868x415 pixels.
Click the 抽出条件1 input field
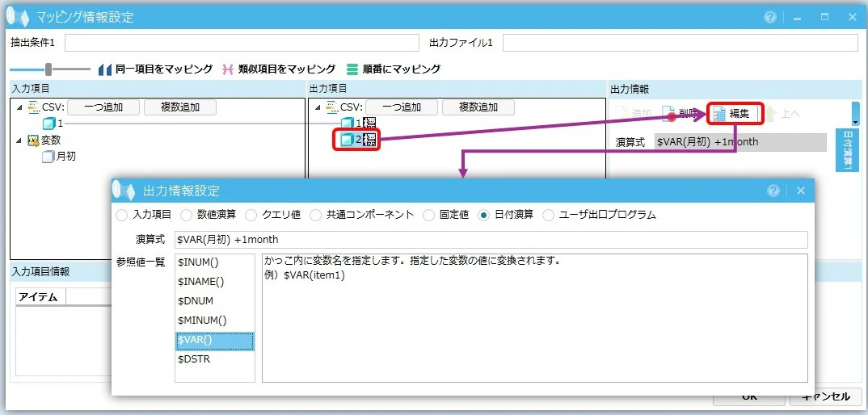point(242,43)
